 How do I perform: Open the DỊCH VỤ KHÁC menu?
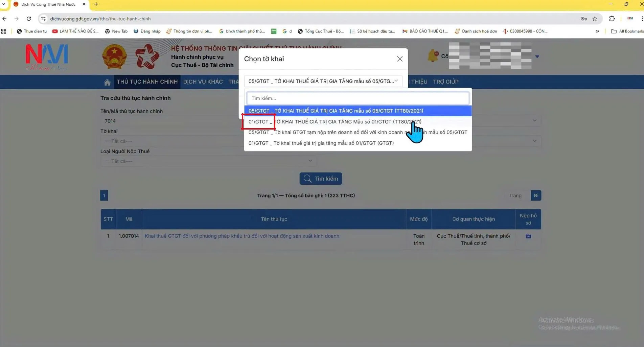(x=203, y=82)
